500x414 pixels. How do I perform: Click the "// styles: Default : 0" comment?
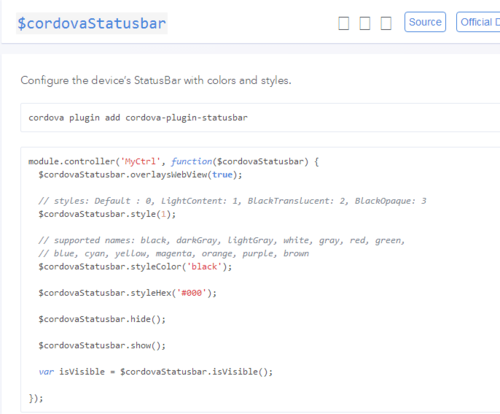pos(232,201)
